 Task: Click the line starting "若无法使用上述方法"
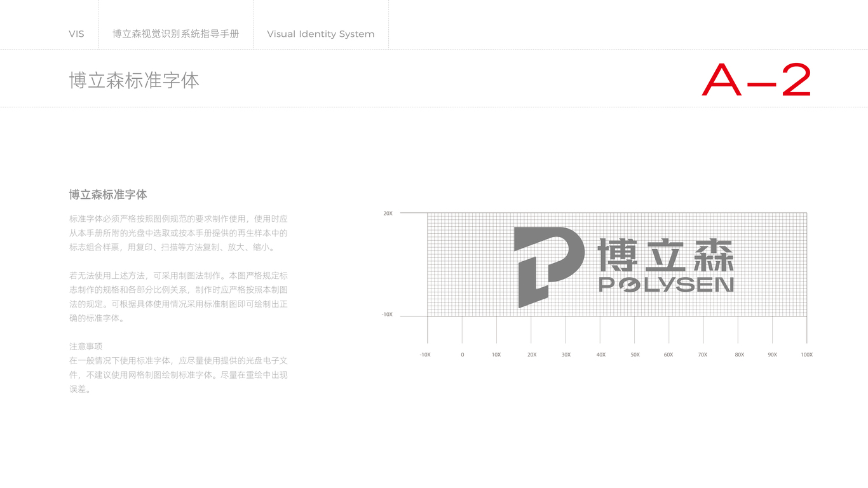[179, 276]
